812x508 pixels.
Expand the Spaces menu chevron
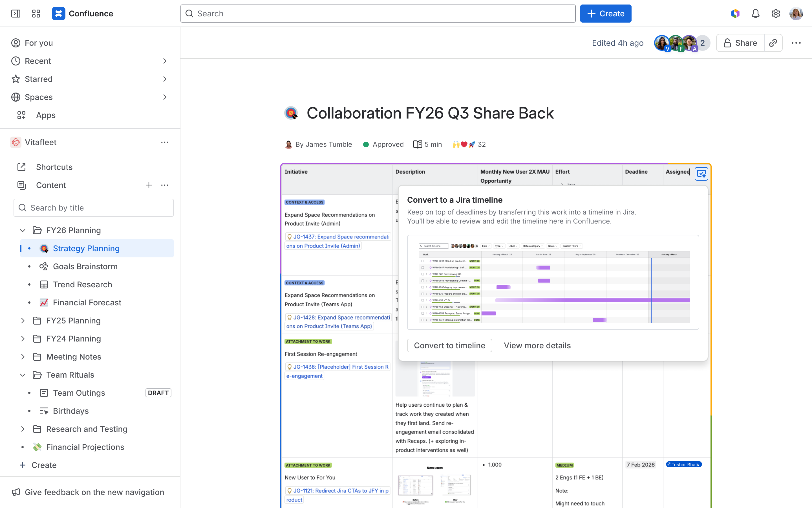point(165,97)
